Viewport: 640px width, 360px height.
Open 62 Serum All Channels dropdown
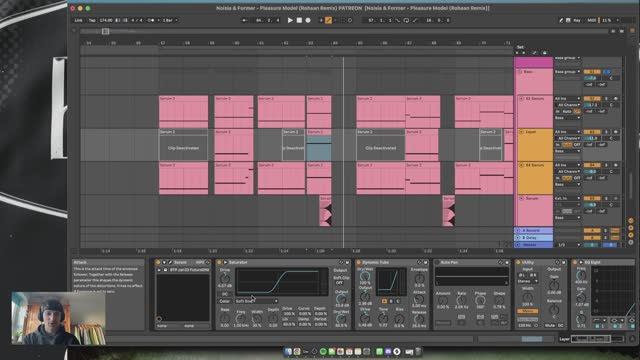pyautogui.click(x=567, y=105)
